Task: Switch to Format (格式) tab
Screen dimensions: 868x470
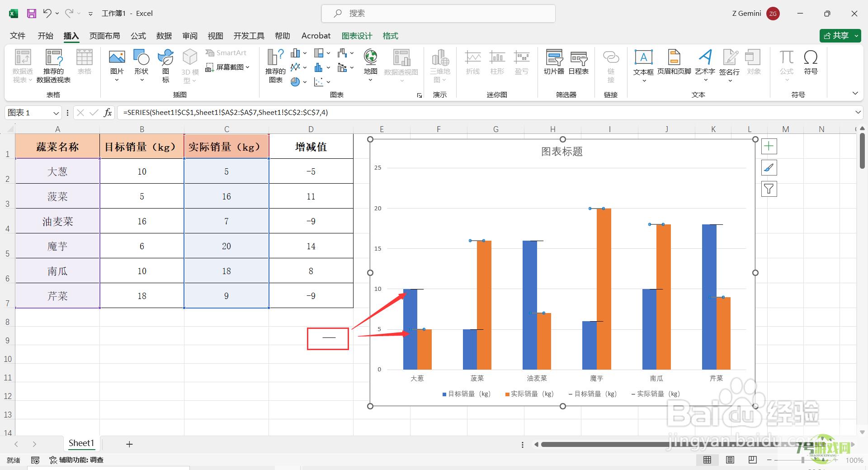Action: tap(390, 36)
